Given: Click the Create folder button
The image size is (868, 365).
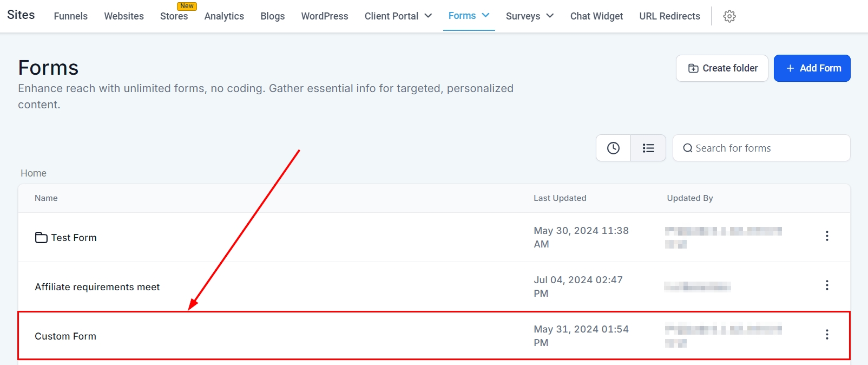Looking at the screenshot, I should (x=722, y=68).
